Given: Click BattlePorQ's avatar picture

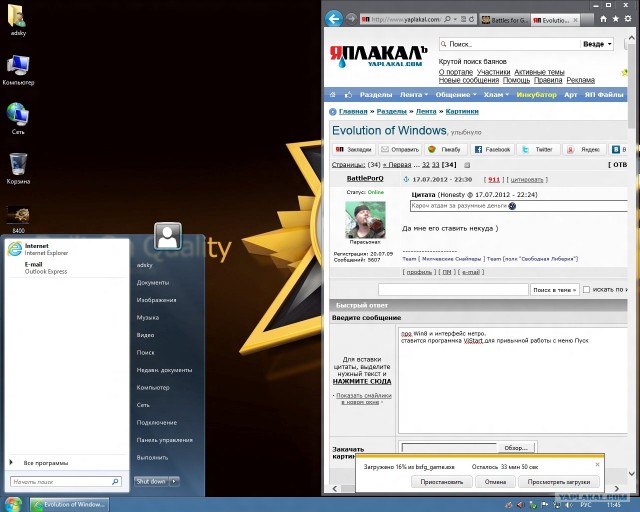Looking at the screenshot, I should click(365, 220).
